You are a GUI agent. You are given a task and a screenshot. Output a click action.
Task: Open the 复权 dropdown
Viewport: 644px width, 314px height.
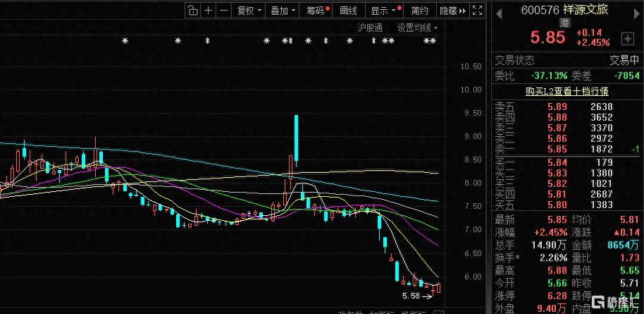click(x=249, y=11)
